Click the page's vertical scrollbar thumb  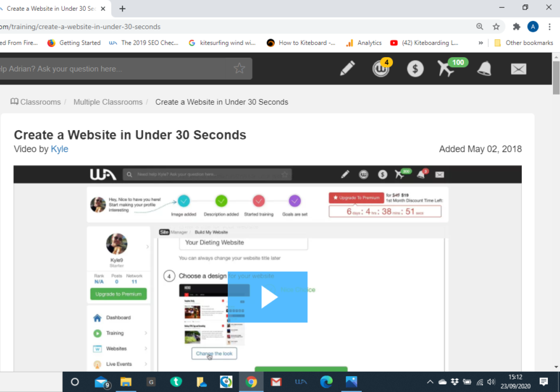pos(556,77)
